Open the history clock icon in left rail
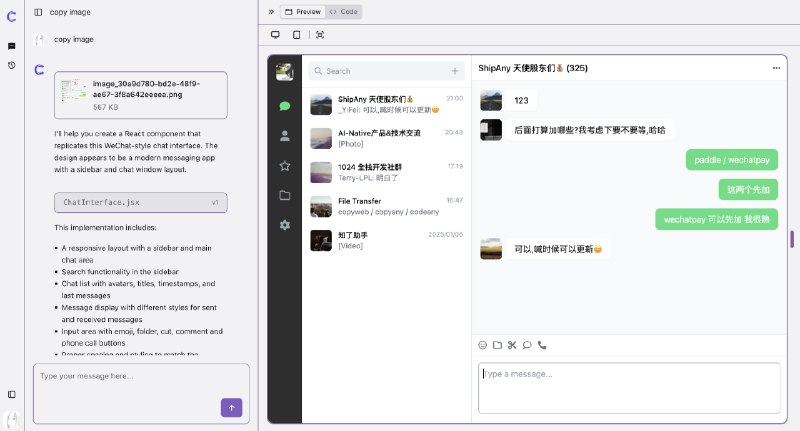800x431 pixels. (x=12, y=65)
